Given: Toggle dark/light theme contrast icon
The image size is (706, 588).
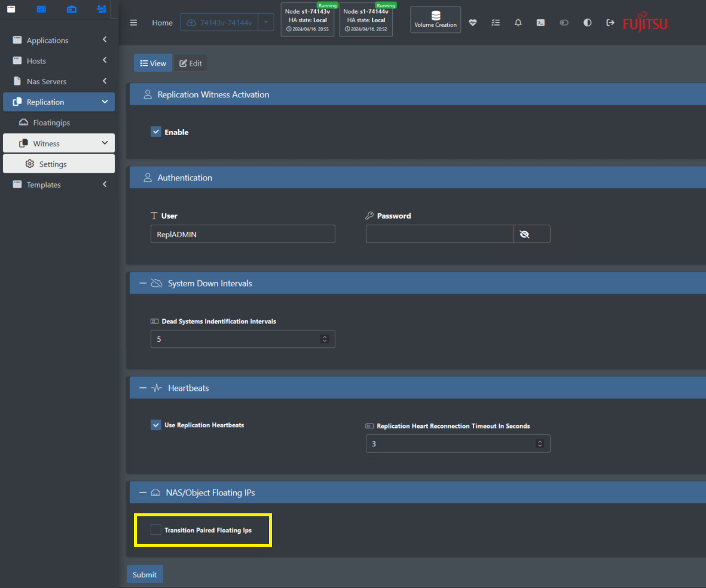Looking at the screenshot, I should tap(587, 23).
